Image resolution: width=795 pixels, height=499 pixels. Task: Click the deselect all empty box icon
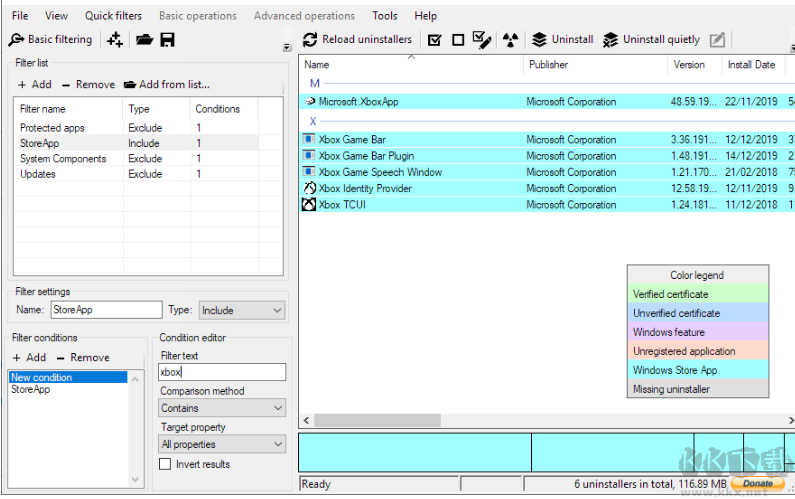pos(458,40)
